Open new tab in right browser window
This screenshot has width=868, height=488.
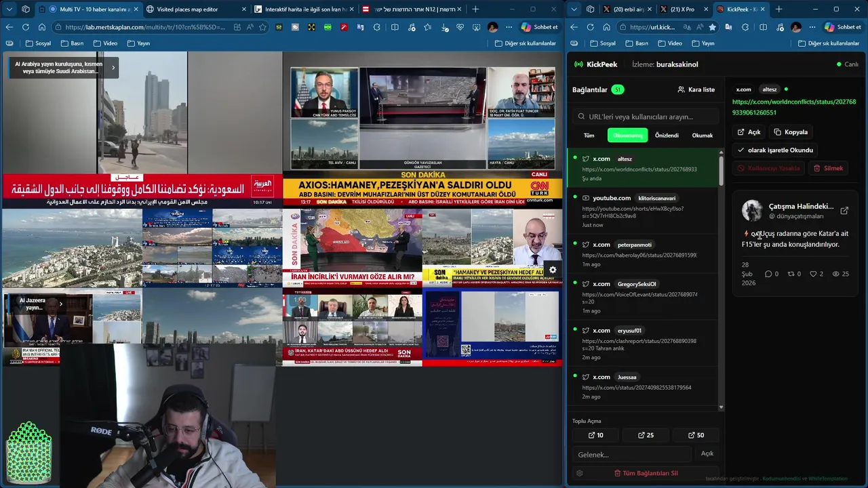click(x=778, y=9)
